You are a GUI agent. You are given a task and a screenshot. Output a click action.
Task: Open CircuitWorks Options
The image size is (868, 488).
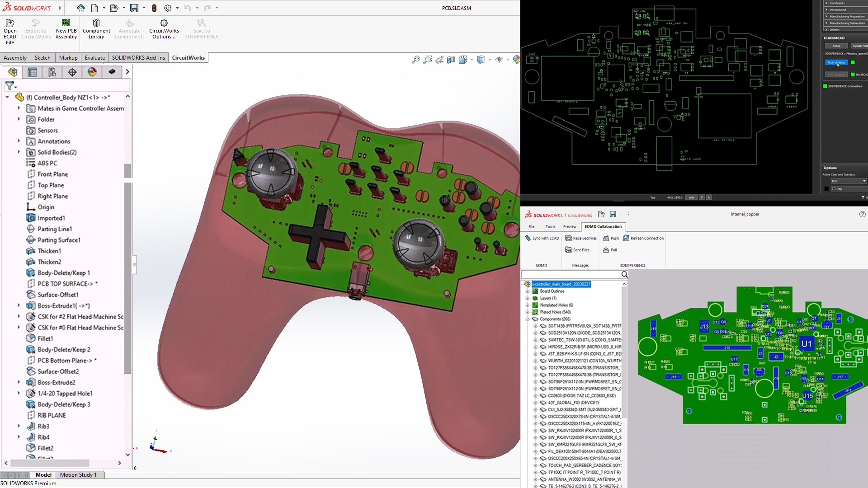(164, 29)
